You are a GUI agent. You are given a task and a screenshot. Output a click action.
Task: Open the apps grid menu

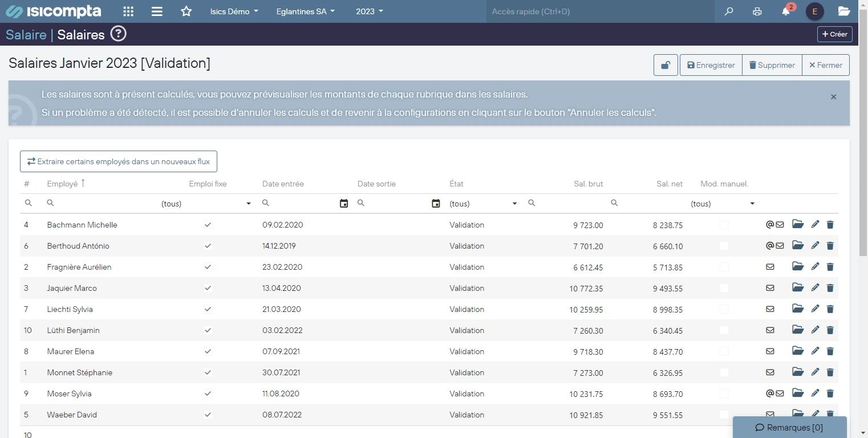[x=128, y=11]
